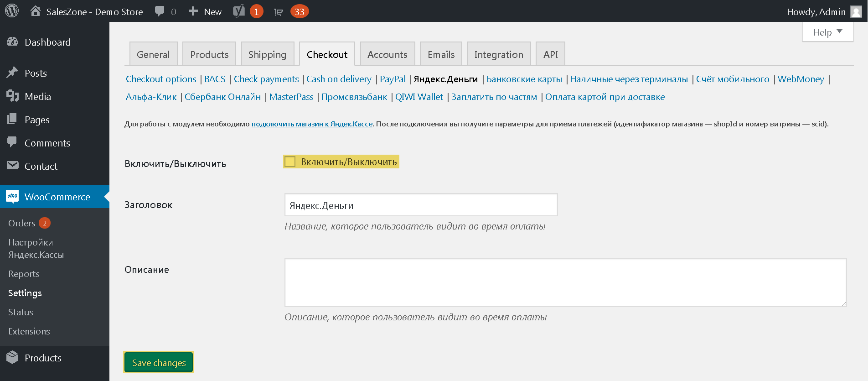Click the orange 1 notification badge
The width and height of the screenshot is (868, 381).
257,11
